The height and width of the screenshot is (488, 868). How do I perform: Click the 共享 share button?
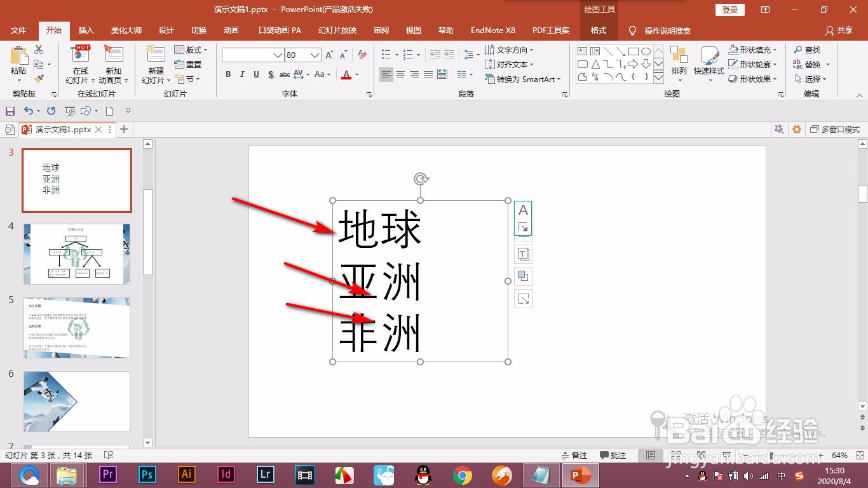(x=839, y=30)
